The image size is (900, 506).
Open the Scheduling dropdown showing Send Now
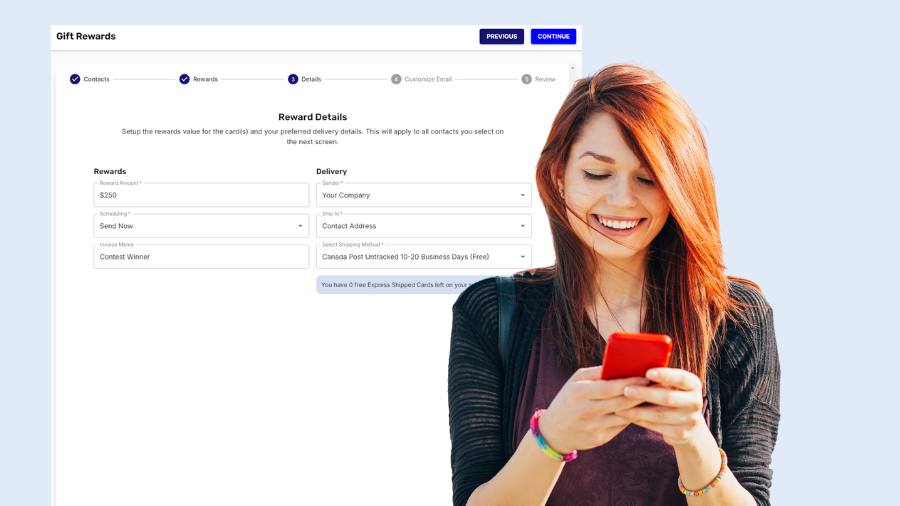click(201, 226)
